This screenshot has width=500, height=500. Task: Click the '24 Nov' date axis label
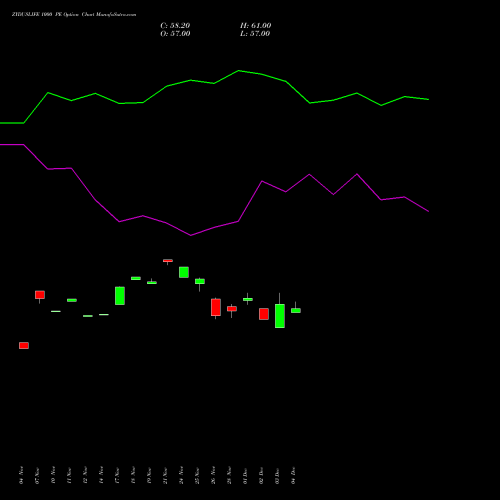coord(181,475)
